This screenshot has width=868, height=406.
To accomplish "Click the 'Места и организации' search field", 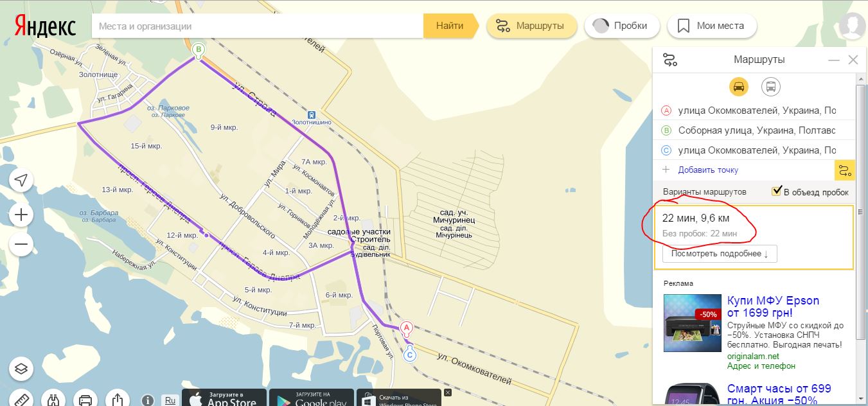I will click(258, 26).
